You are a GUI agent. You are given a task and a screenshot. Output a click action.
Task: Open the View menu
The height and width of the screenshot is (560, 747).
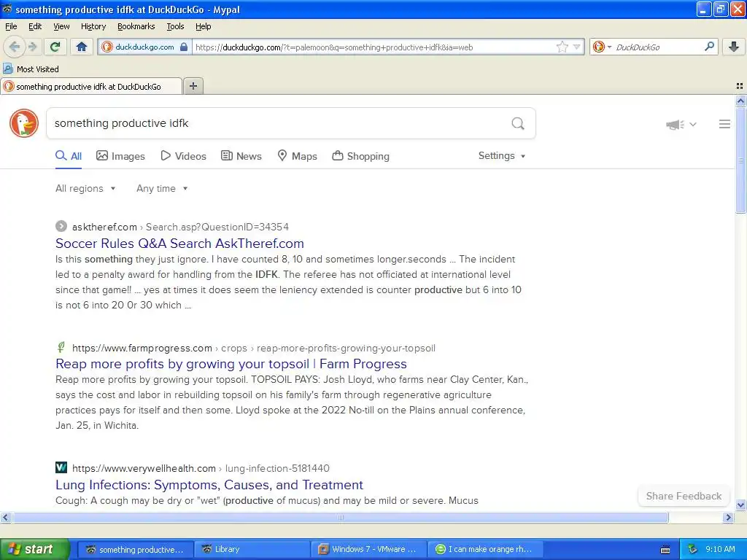coord(61,26)
